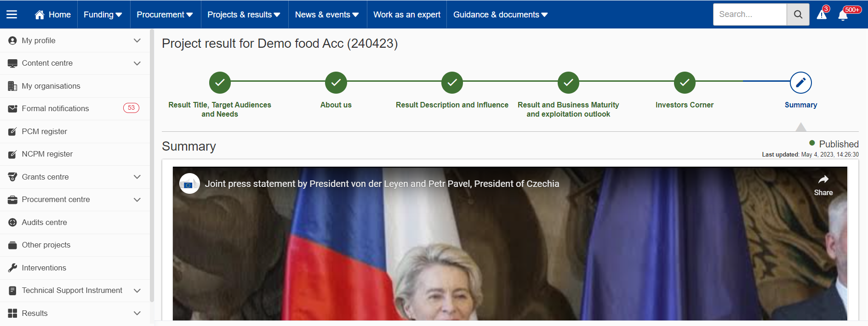
Task: Open the Guidance & documents dropdown
Action: [x=501, y=15]
